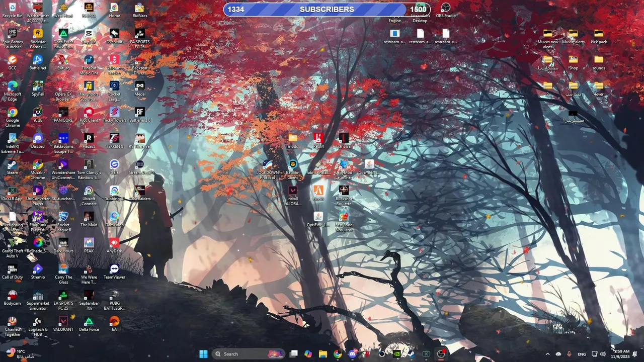644x362 pixels.
Task: Open the Windows Start menu
Action: (x=203, y=354)
